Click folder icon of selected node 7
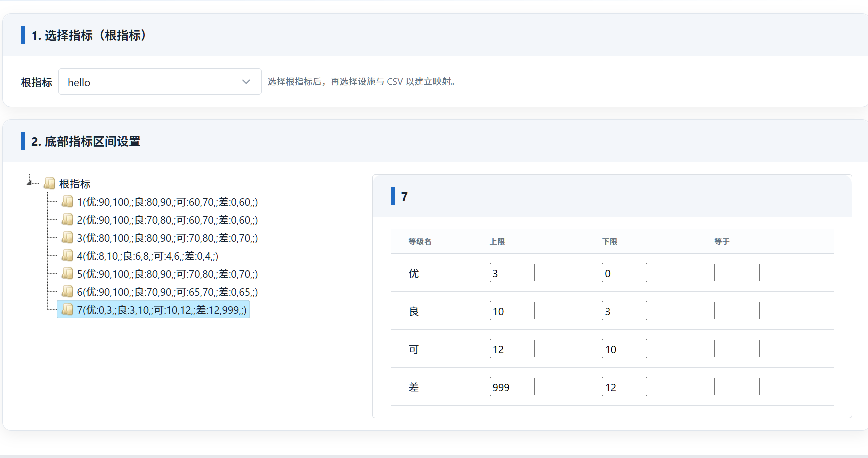Screen dimensions: 868x458 [x=67, y=310]
